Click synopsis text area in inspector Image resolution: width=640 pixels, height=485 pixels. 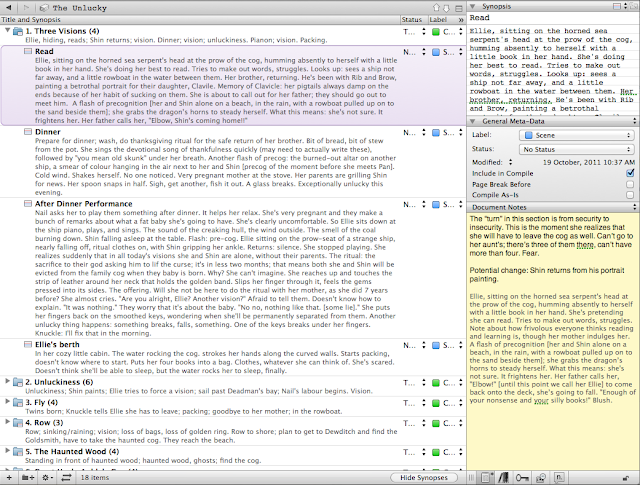point(553,69)
